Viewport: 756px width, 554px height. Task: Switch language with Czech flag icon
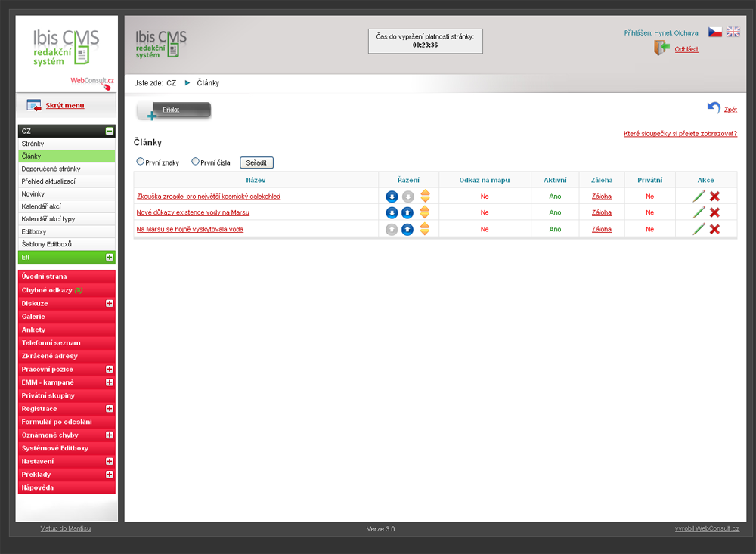(x=715, y=32)
